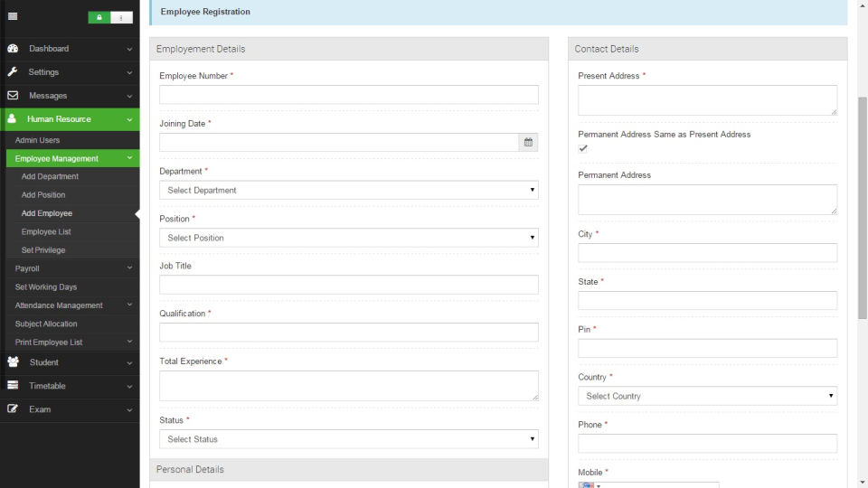This screenshot has width=868, height=488.
Task: Open the Select Position dropdown
Action: 348,238
